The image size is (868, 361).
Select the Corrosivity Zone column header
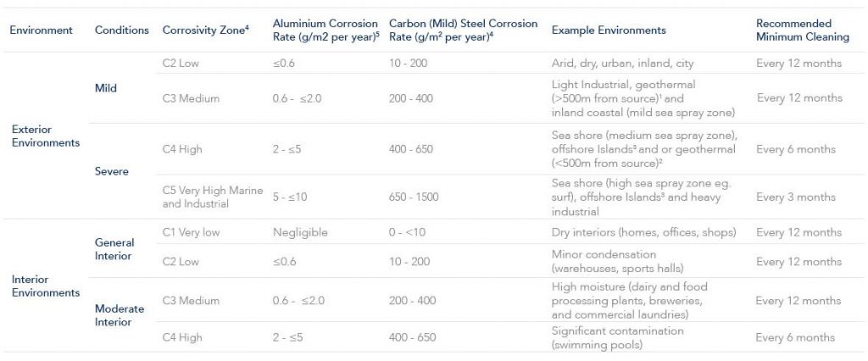[x=205, y=31]
